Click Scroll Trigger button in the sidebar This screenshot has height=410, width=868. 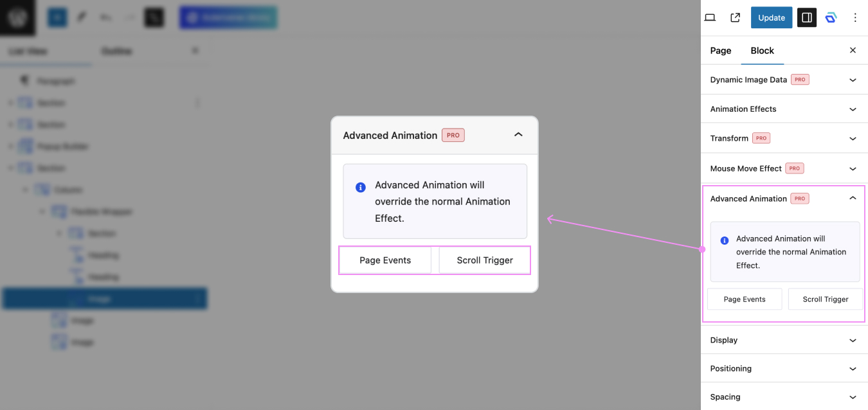point(825,299)
